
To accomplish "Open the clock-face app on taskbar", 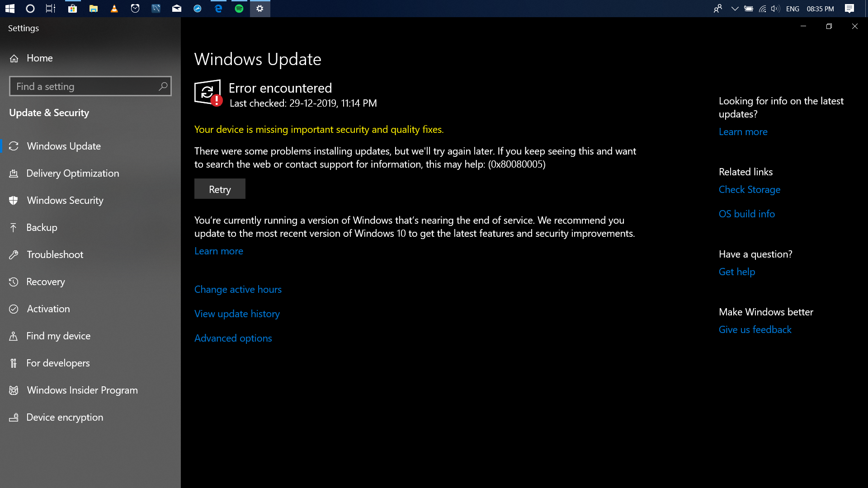I will pos(135,9).
